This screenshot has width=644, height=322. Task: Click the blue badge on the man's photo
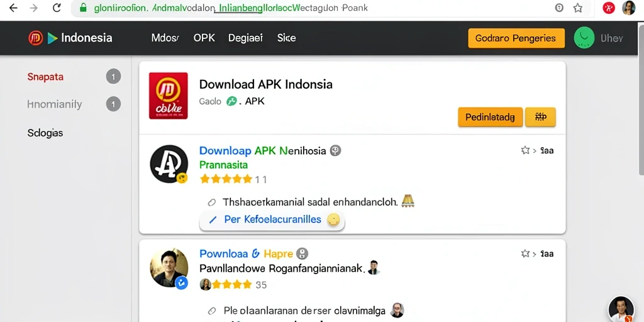(x=182, y=282)
